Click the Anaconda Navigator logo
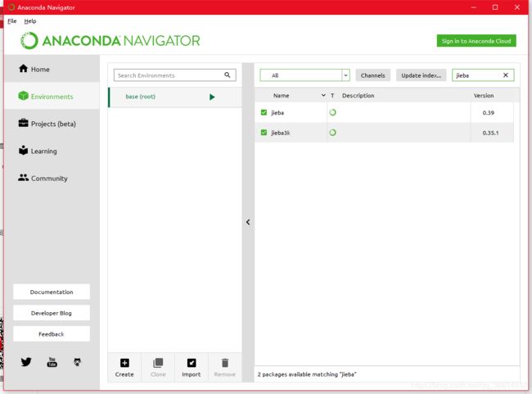Image resolution: width=532 pixels, height=394 pixels. pos(110,41)
